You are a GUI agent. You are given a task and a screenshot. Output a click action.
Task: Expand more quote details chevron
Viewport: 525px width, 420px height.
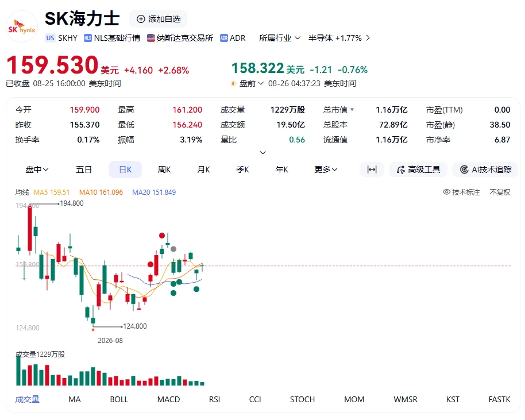pos(263,152)
